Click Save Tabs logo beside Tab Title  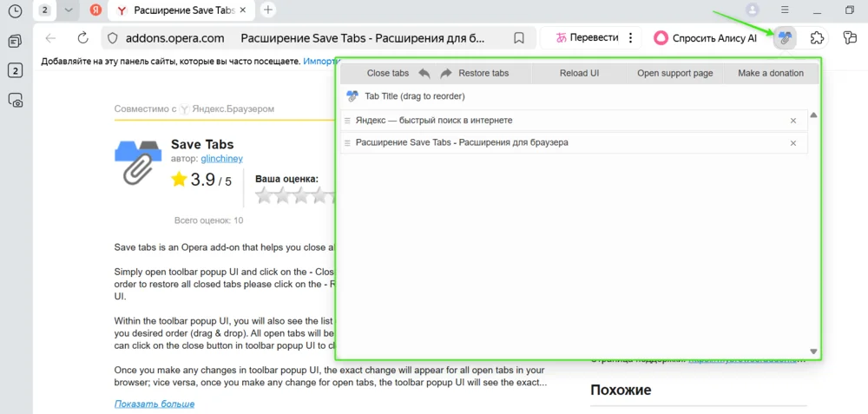pyautogui.click(x=352, y=96)
